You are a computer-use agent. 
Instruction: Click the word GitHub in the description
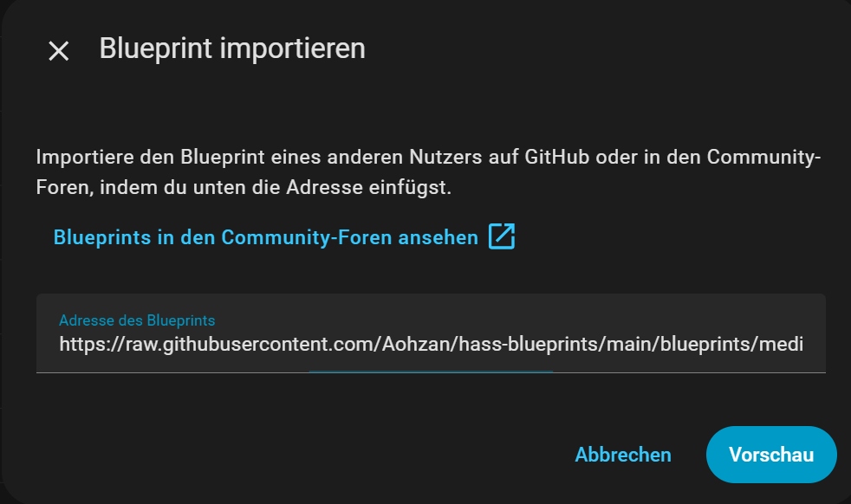557,157
